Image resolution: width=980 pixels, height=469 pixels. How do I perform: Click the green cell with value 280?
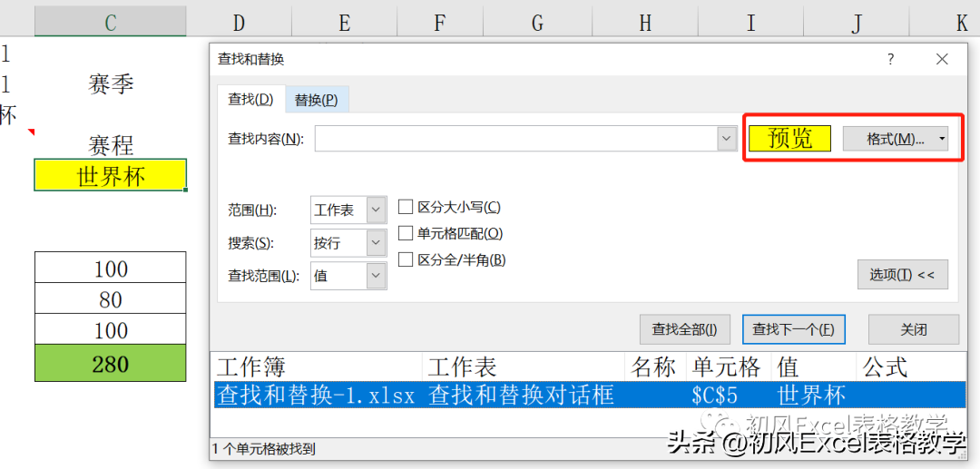[x=111, y=363]
